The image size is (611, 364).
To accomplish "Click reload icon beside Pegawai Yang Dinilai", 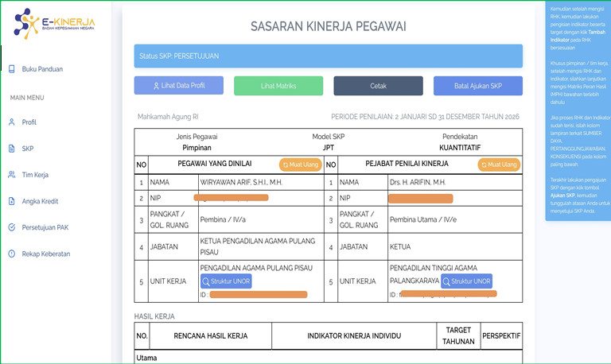I will 286,165.
